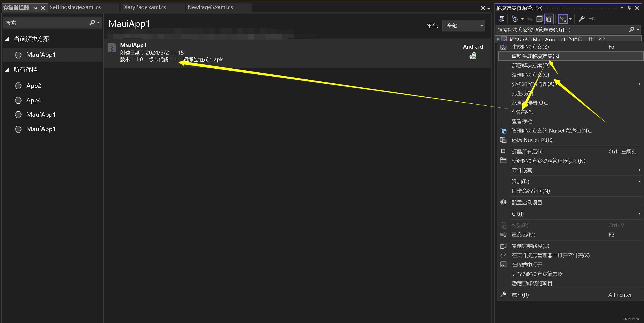Click the preview selected items toolbar icon
This screenshot has width=644, height=323.
coord(591,19)
